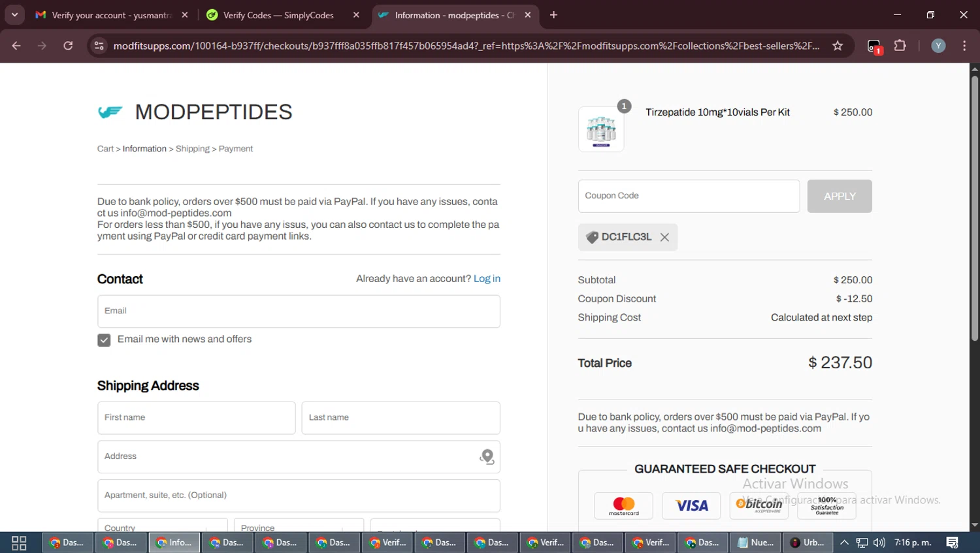980x553 pixels.
Task: Open the extension icon with red badge
Action: [874, 46]
